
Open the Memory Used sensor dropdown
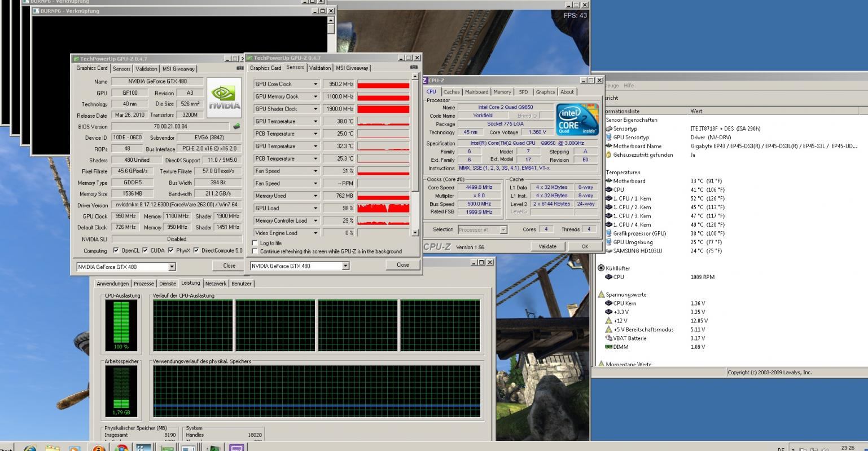point(315,196)
